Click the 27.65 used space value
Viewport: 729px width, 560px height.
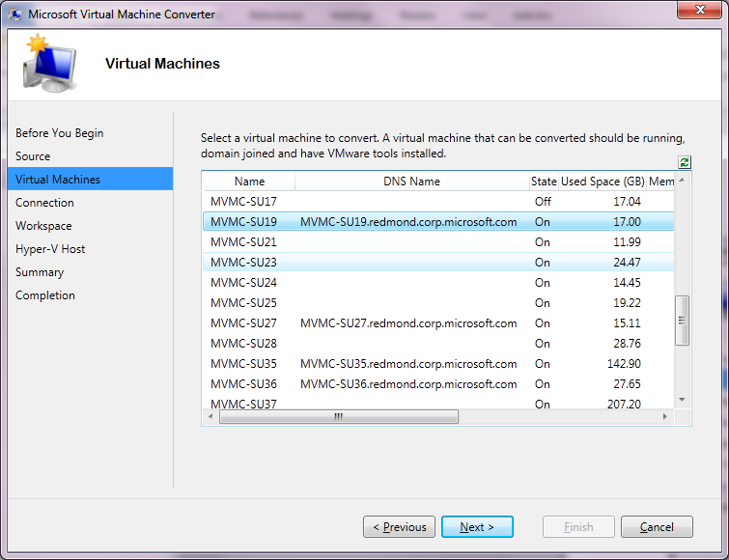[x=627, y=384]
